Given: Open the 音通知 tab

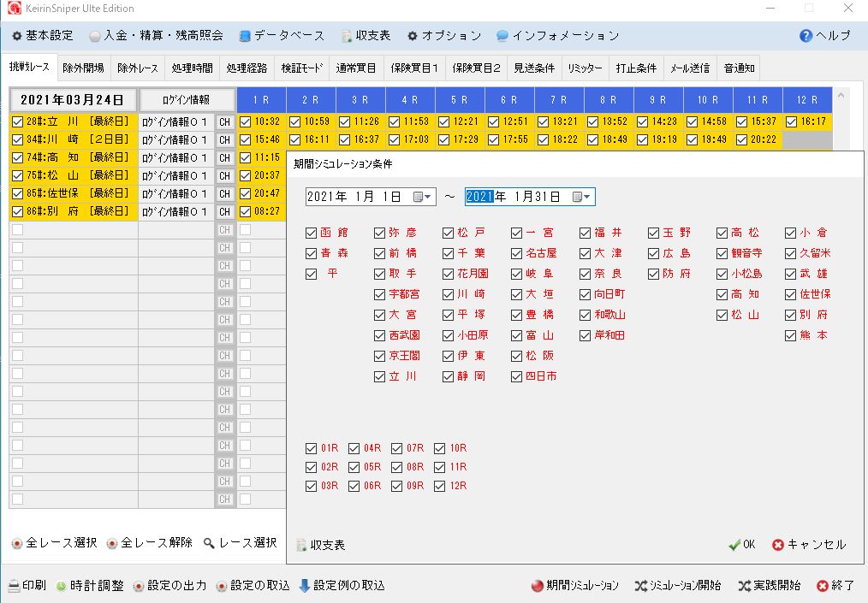Looking at the screenshot, I should (739, 68).
